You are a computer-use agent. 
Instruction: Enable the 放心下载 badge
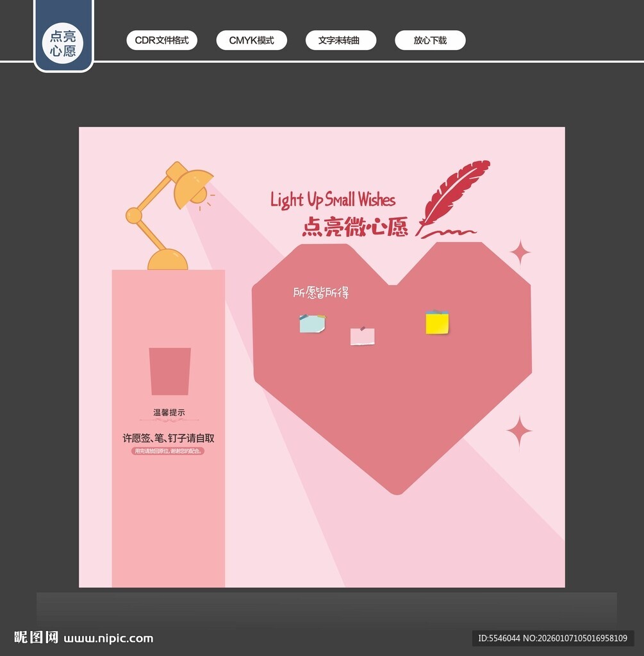[x=429, y=40]
